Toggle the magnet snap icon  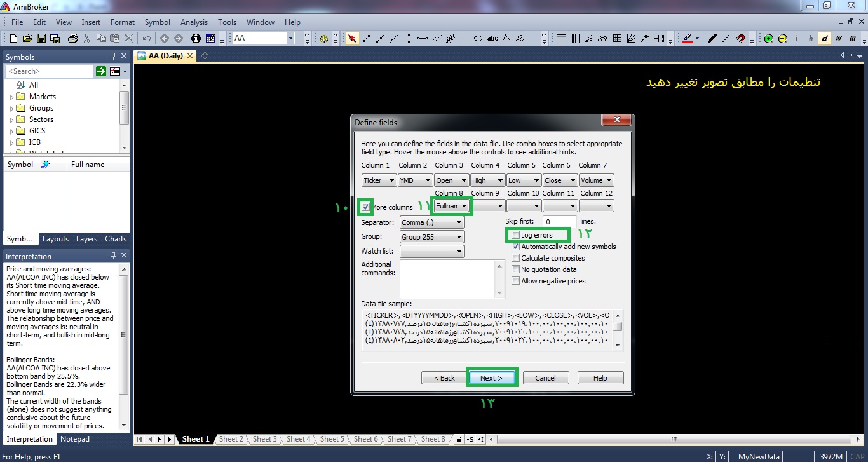click(x=740, y=39)
